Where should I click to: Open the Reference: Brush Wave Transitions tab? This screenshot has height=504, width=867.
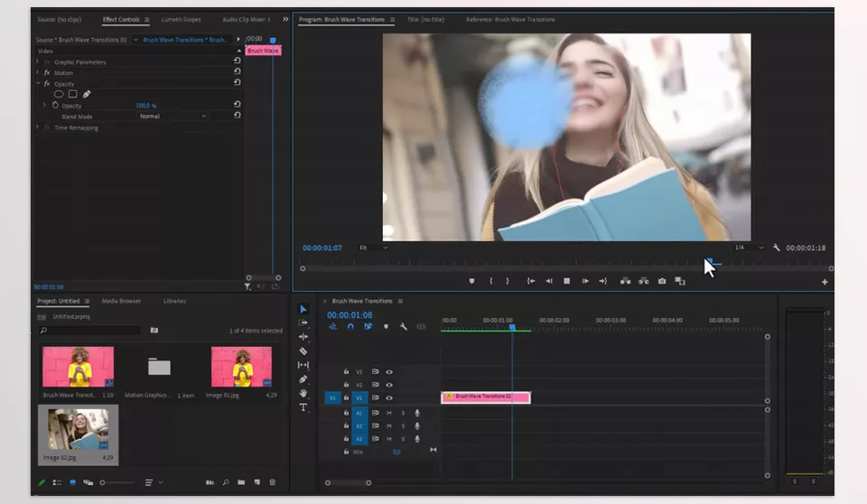[x=510, y=19]
